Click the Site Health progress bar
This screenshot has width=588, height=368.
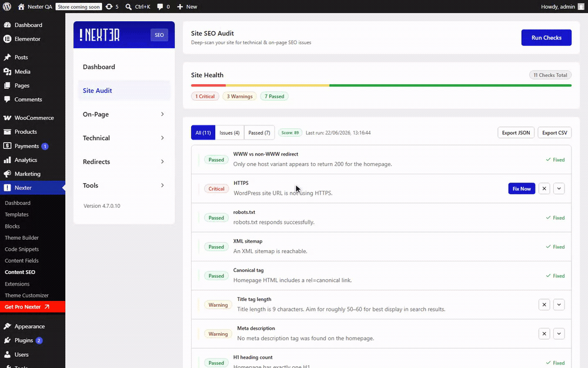tap(381, 85)
